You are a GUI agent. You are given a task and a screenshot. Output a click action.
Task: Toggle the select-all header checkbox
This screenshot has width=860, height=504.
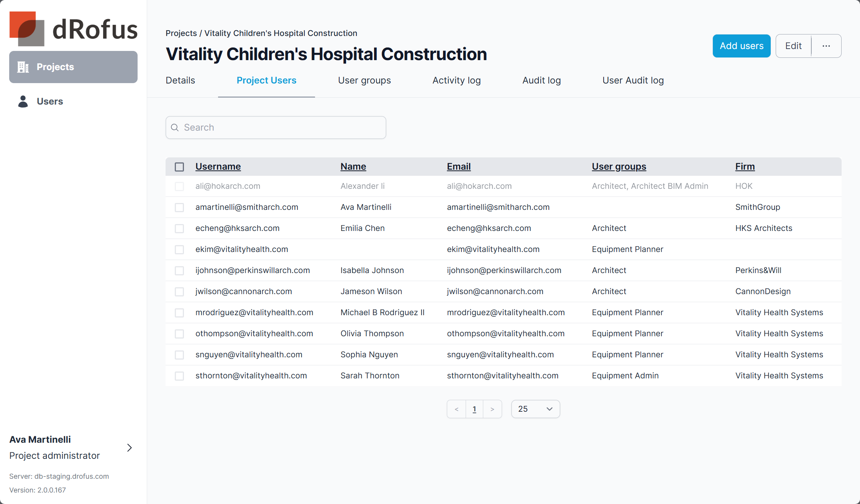pos(179,167)
